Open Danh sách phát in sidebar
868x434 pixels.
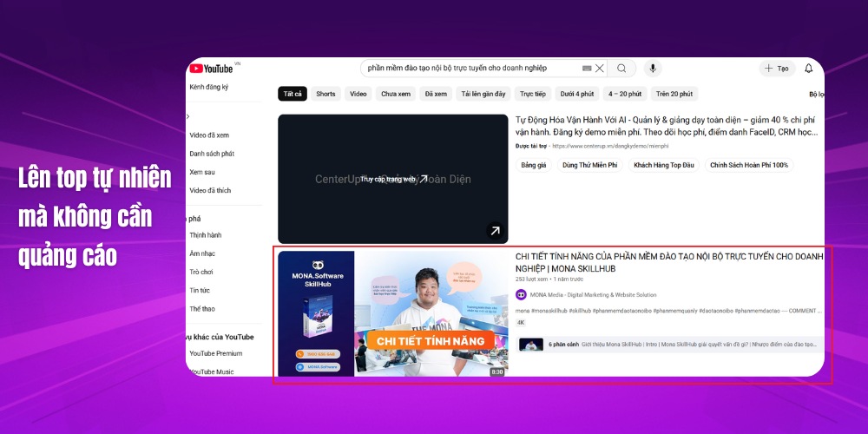tap(212, 154)
